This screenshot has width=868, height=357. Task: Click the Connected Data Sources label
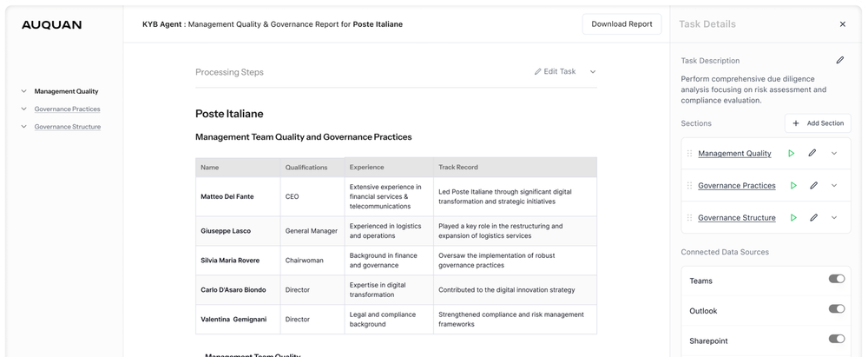(x=725, y=252)
